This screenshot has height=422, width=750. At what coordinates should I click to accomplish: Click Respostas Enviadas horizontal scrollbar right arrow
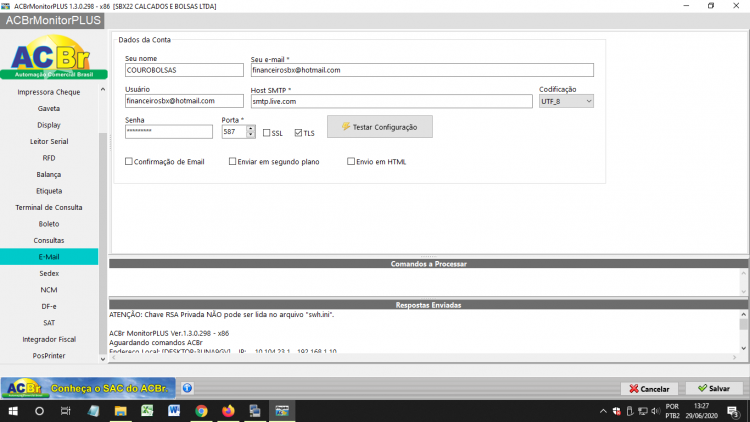tap(735, 357)
